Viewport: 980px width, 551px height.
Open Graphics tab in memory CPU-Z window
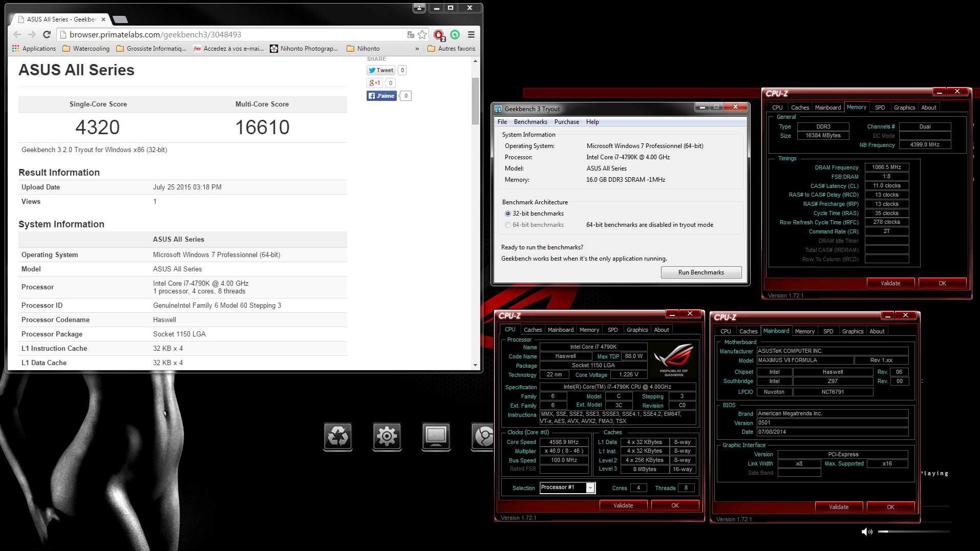[x=904, y=108]
